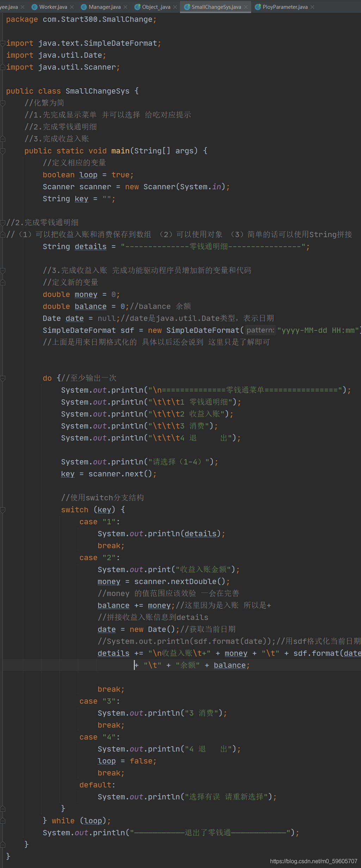This screenshot has width=361, height=868.
Task: Click case "2" label in switch
Action: coord(100,558)
